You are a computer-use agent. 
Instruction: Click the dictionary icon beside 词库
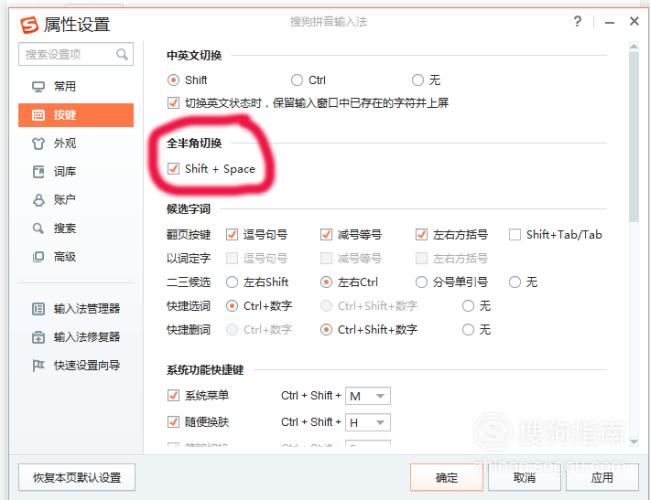(x=38, y=172)
